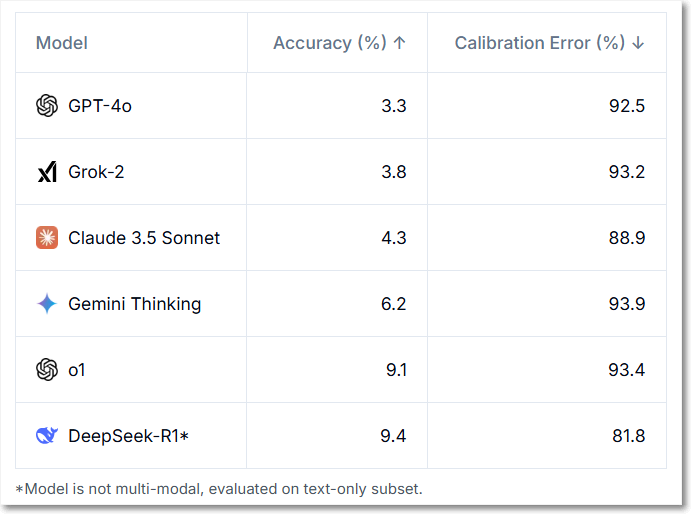
Task: Click DeepSeek-R1's calibration error 81.8
Action: click(x=629, y=436)
